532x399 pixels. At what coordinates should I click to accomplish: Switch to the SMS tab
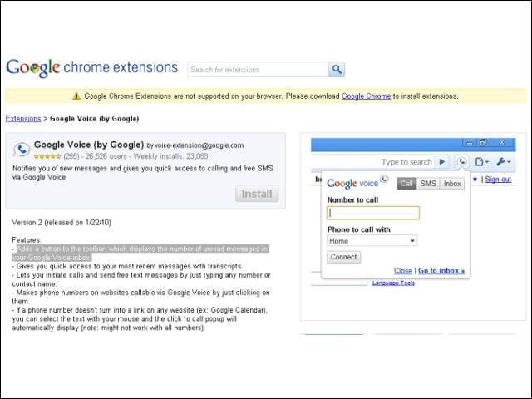point(428,184)
